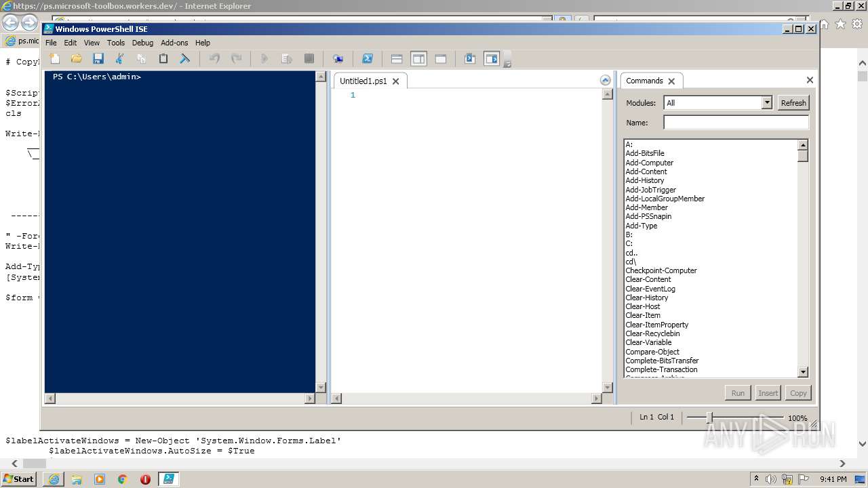Start PowerShell.exe from the toolbar icon
Screen dimensions: 868x488
pos(367,59)
